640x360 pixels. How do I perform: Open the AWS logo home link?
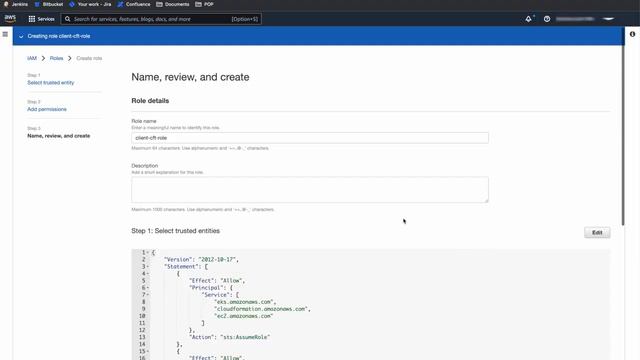point(10,19)
